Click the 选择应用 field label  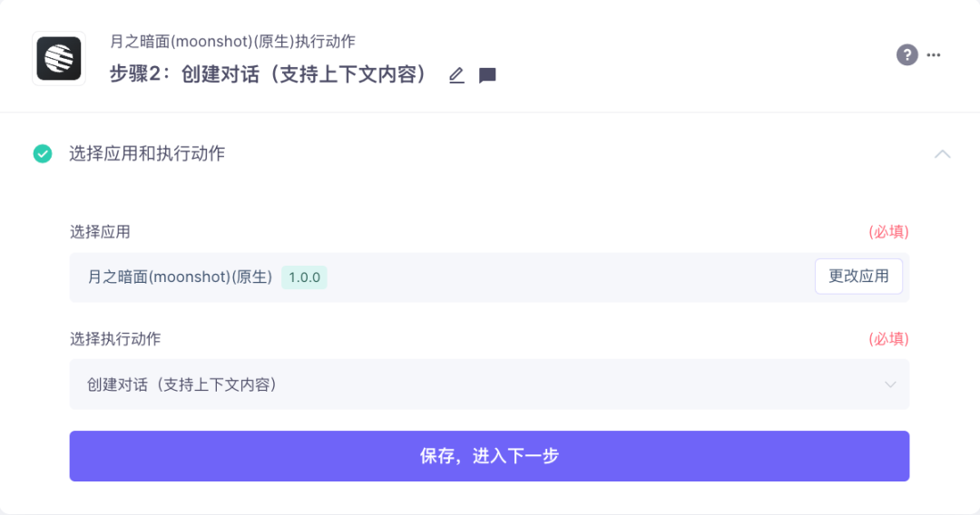pyautogui.click(x=100, y=232)
